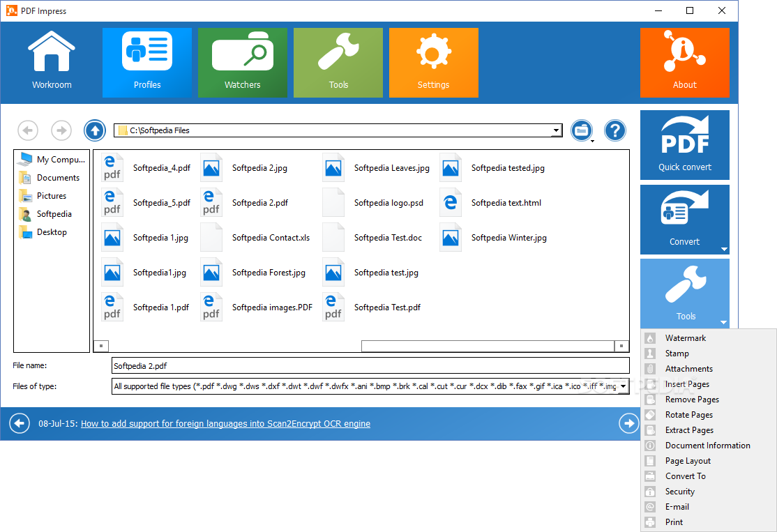Show previous news item arrow

[20, 423]
